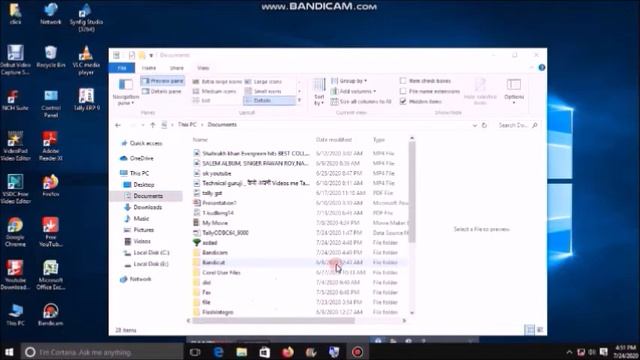Select the Firefox desktop icon

click(51, 186)
